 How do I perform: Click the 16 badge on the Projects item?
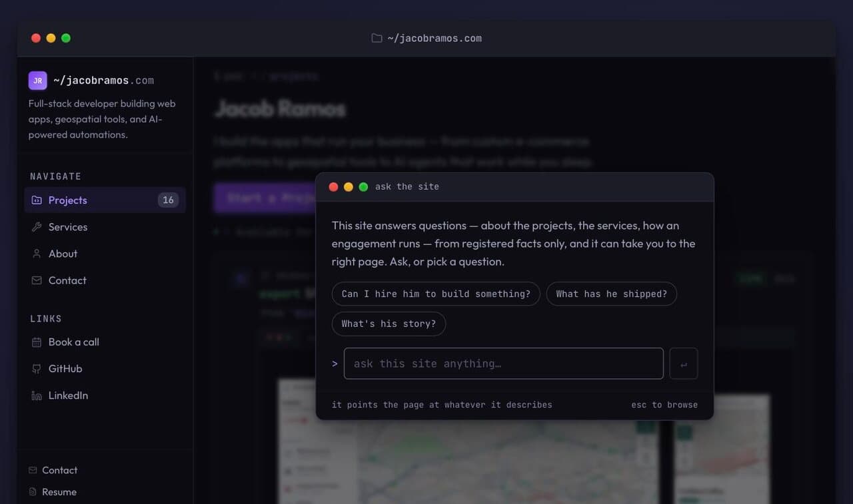[x=168, y=200]
